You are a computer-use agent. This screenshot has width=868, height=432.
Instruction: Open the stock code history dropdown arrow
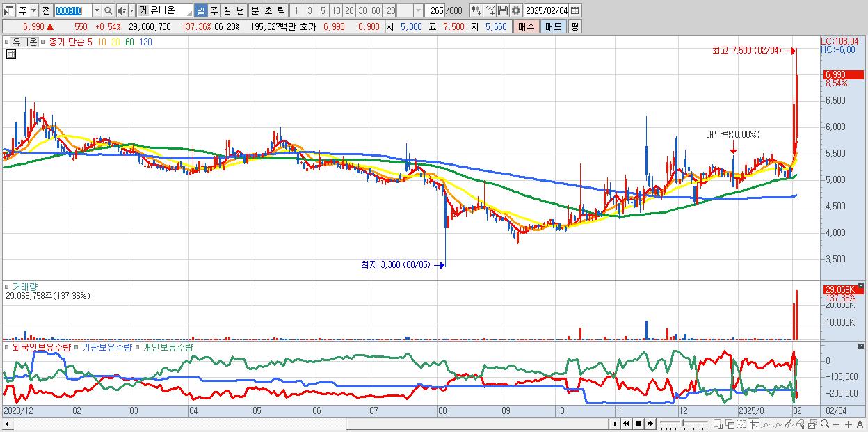(97, 10)
